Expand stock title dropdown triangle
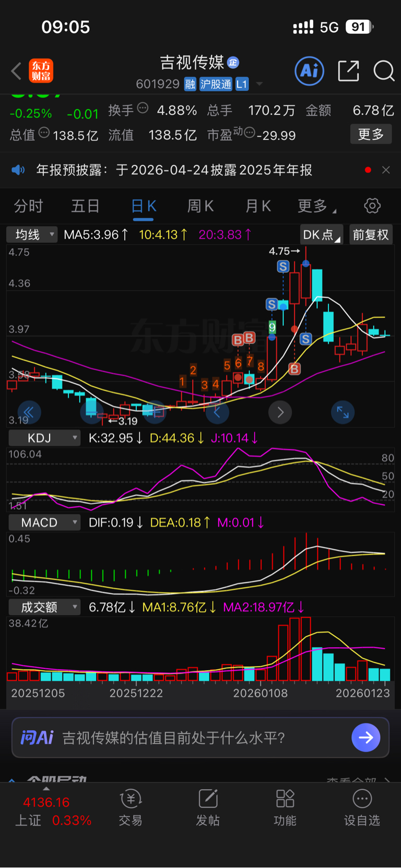The width and height of the screenshot is (401, 868). pyautogui.click(x=259, y=84)
